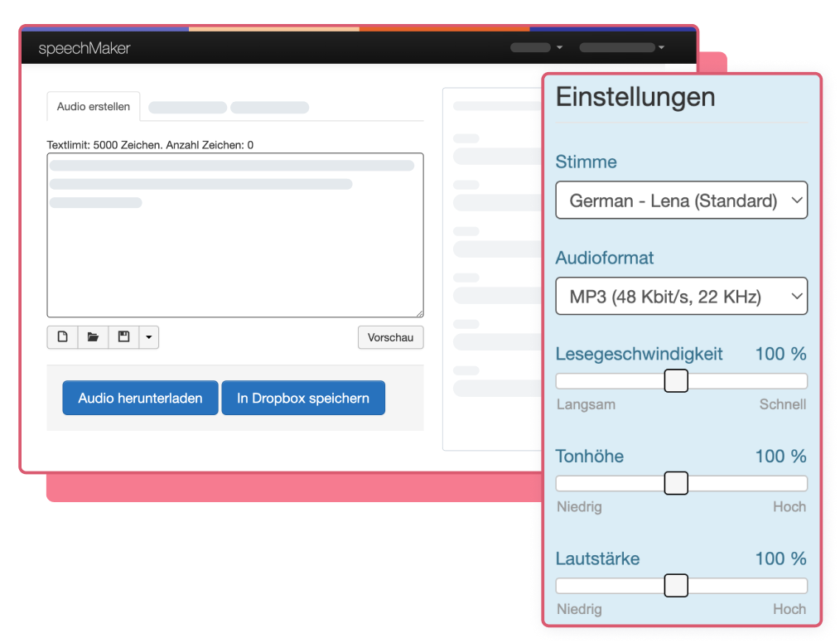Screen dimensions: 840x643
Task: Open the Audioformat dropdown
Action: click(681, 297)
